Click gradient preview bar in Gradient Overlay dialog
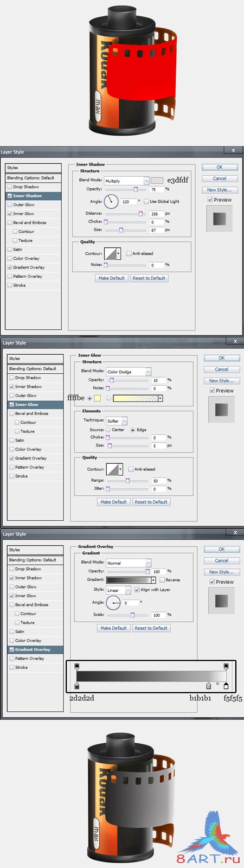Viewport: 244px width, 868px height. point(129,580)
